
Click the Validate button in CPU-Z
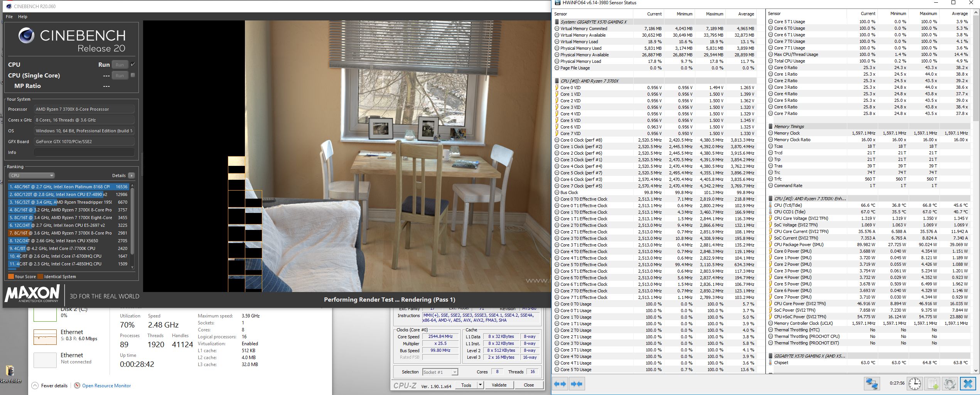pos(499,385)
